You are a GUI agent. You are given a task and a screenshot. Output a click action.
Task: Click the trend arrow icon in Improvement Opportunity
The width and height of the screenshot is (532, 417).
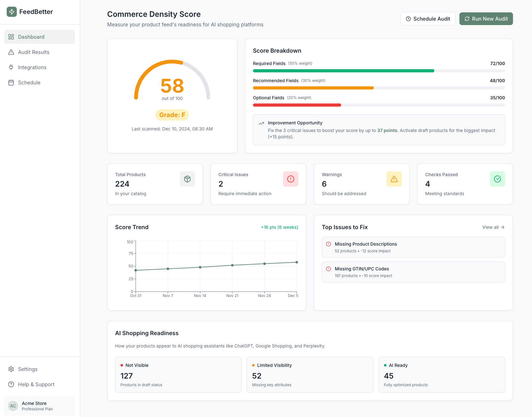(x=261, y=123)
